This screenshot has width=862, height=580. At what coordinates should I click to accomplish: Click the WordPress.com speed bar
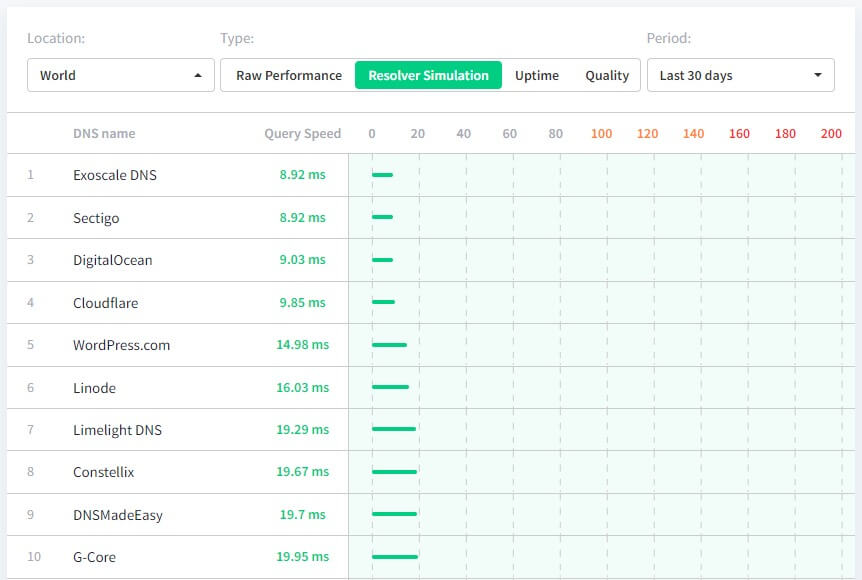[389, 345]
